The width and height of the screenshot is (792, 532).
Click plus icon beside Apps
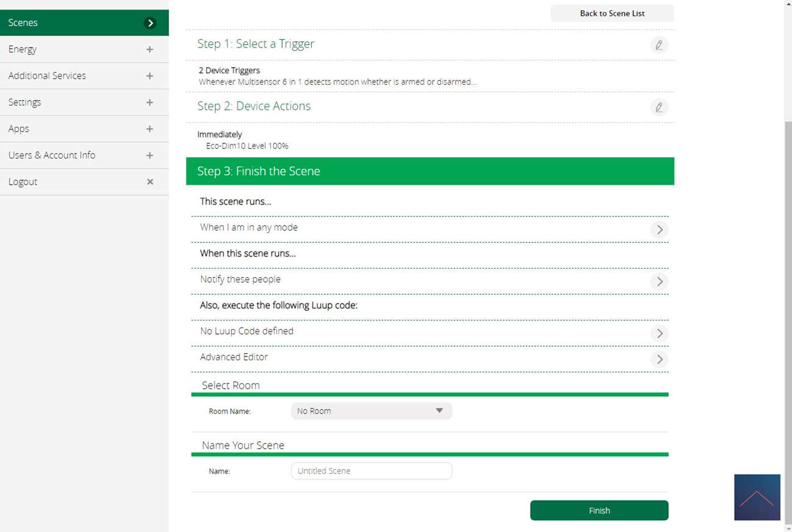click(150, 129)
